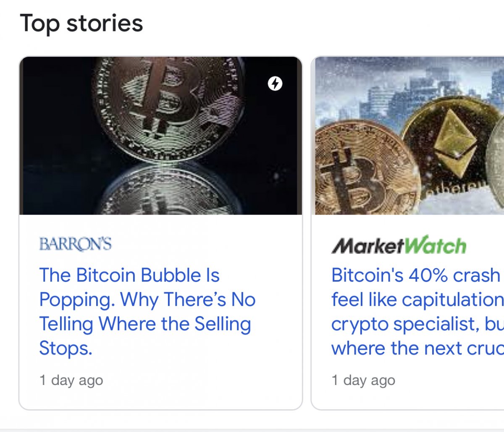The height and width of the screenshot is (432, 504).
Task: Click "1 day ago" under Barron's story
Action: coord(71,380)
